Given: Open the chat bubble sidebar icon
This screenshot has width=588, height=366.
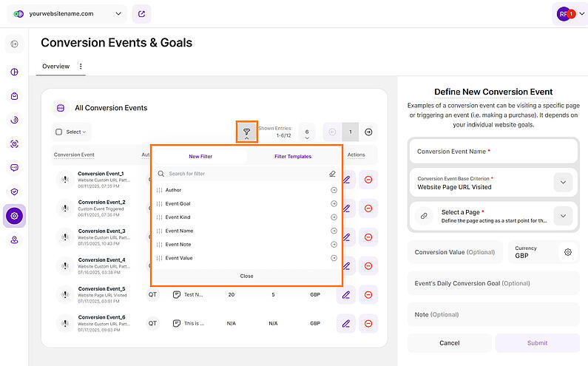Looking at the screenshot, I should click(14, 168).
